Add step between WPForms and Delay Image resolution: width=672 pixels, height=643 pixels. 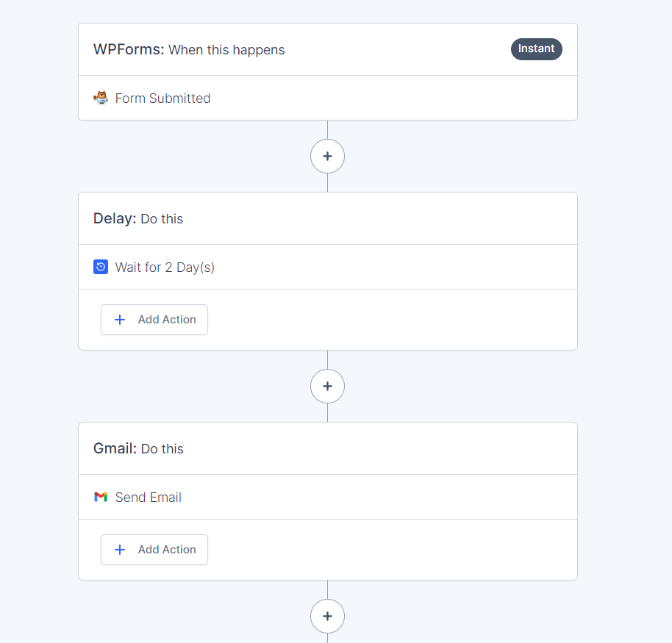(x=327, y=157)
